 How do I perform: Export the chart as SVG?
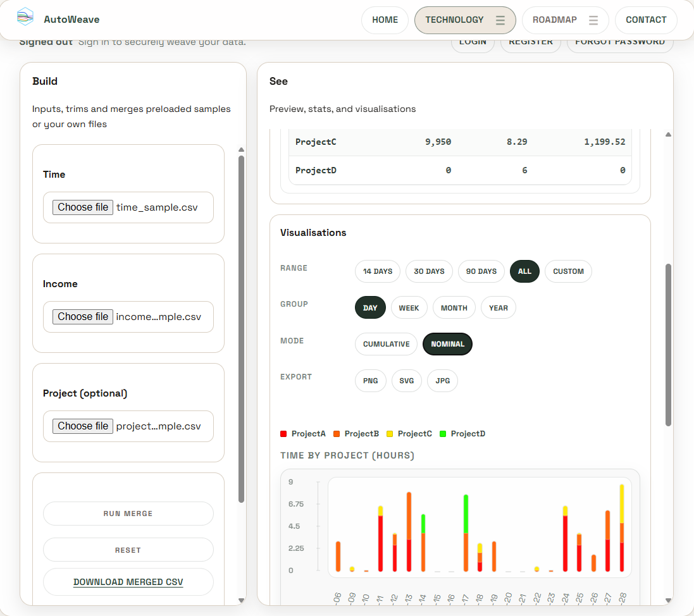tap(406, 380)
